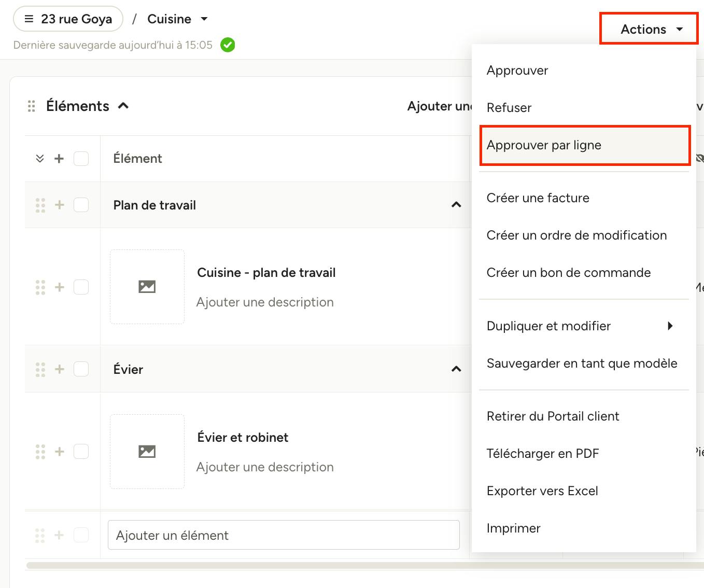Click the green save status checkmark

coord(228,45)
